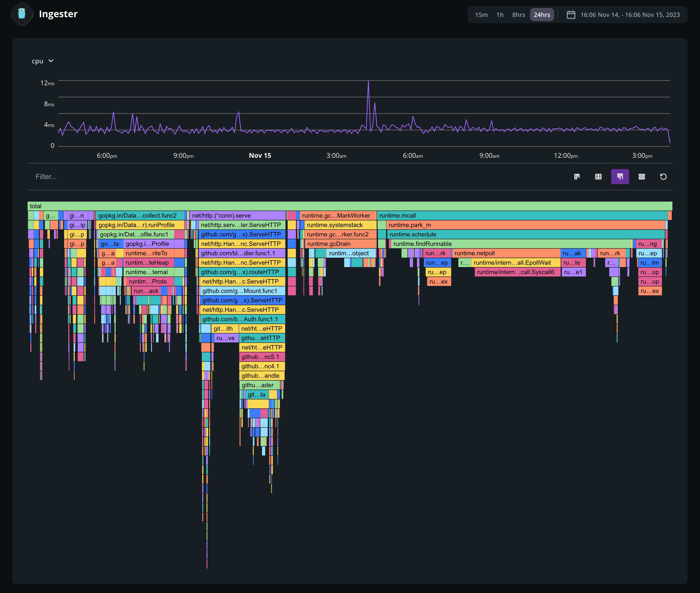Switch to combined table and flamegraph view

click(x=576, y=176)
